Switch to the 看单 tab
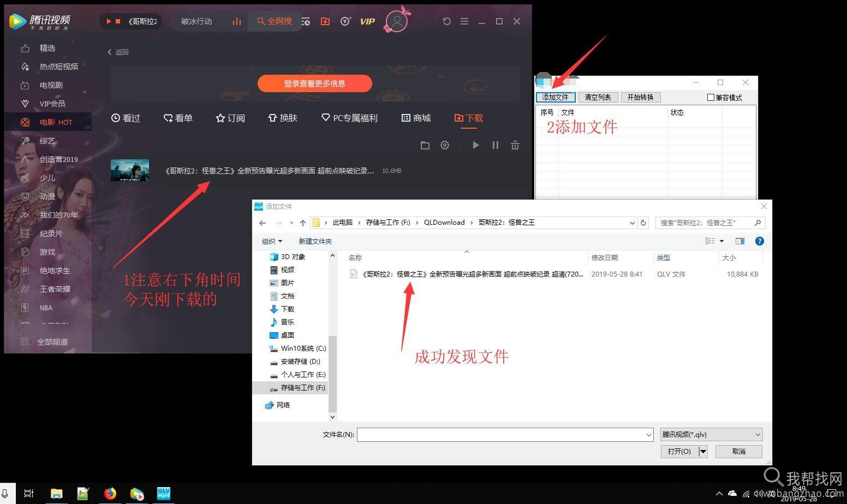The image size is (847, 504). click(x=178, y=118)
